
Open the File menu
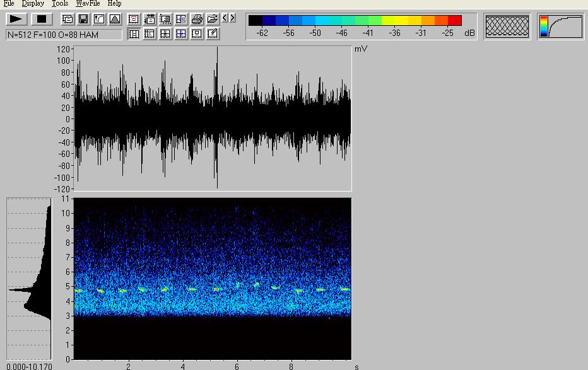point(9,4)
